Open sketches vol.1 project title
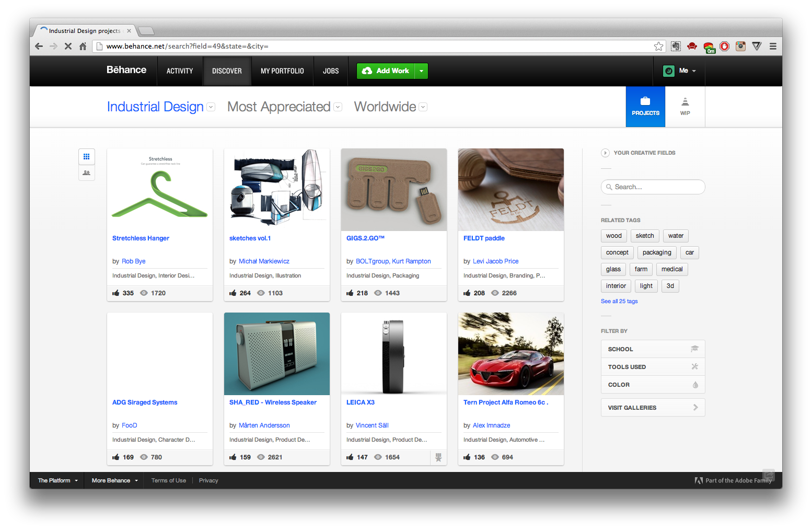This screenshot has height=530, width=812. (250, 238)
